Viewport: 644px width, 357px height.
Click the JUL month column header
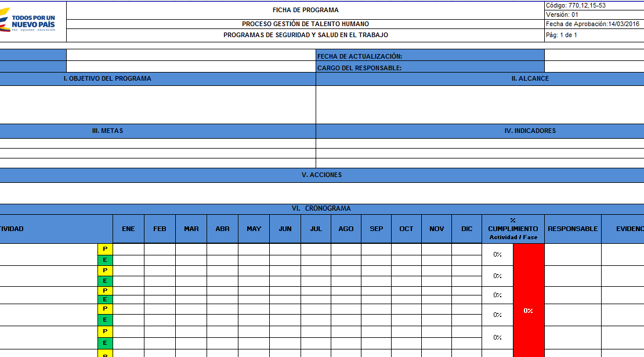tap(316, 229)
